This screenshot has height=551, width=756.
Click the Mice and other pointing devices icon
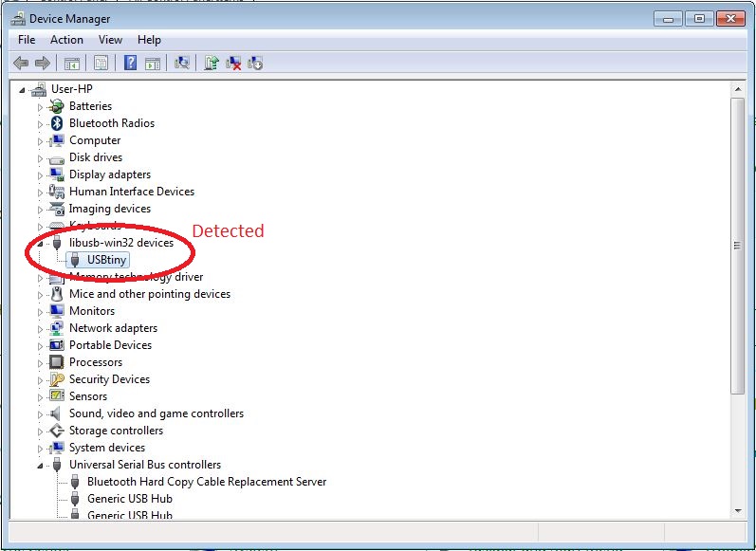(x=57, y=294)
